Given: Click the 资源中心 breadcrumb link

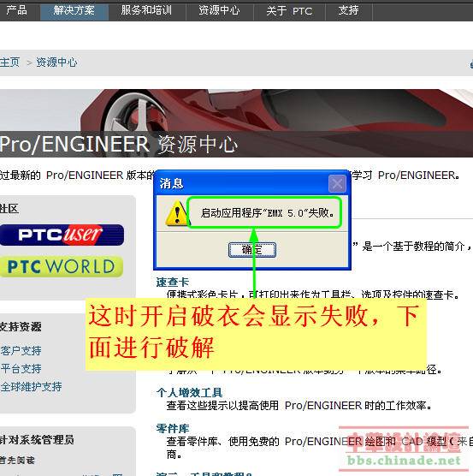Looking at the screenshot, I should point(56,62).
